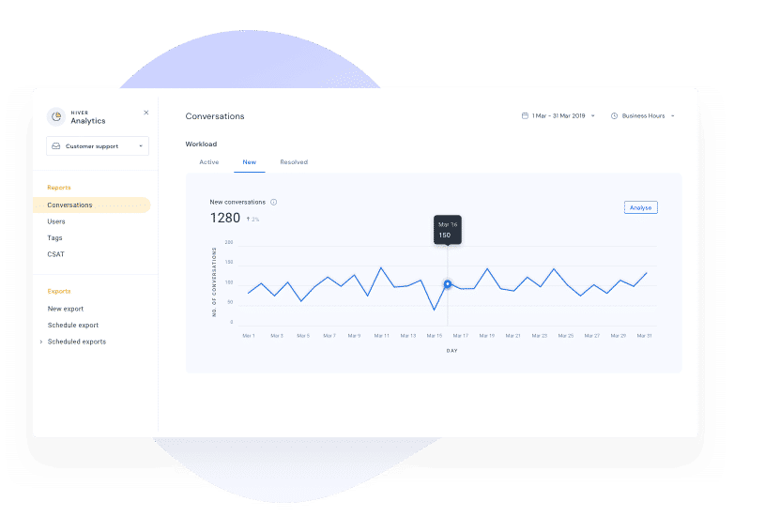The width and height of the screenshot is (765, 532).
Task: Open the Business Hours dropdown
Action: click(x=643, y=116)
